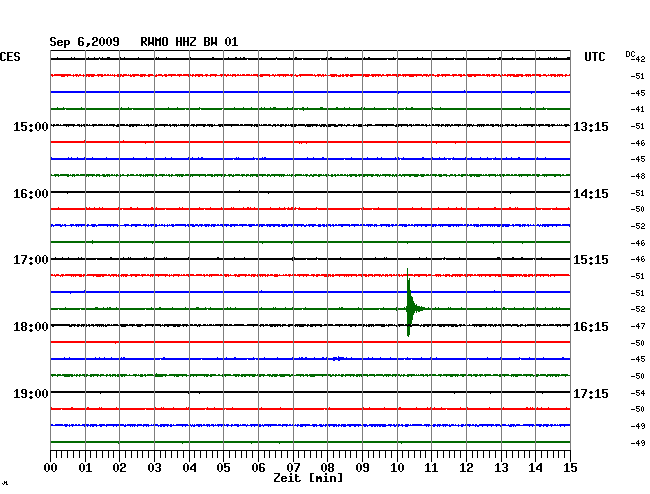Click minute label 05 on the axis
This screenshot has width=650, height=494.
point(223,468)
